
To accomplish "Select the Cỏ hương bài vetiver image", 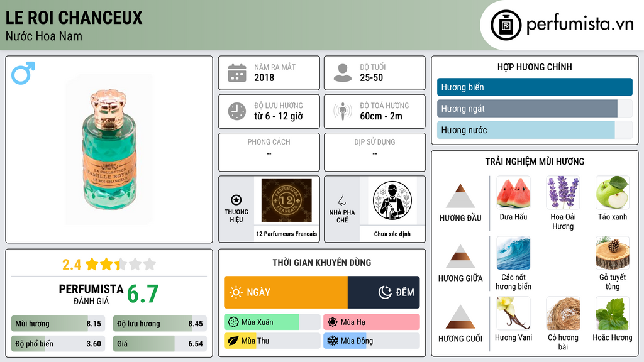I will click(563, 313).
